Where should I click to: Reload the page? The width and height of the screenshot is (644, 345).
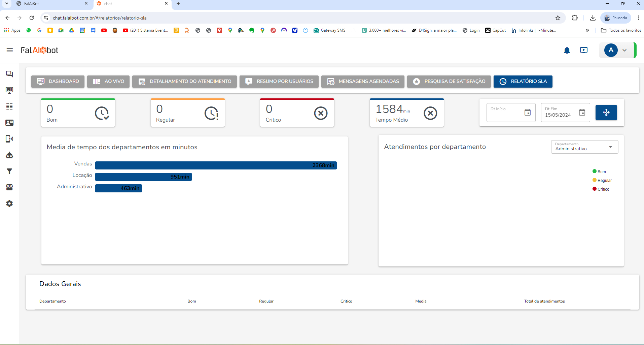point(32,18)
